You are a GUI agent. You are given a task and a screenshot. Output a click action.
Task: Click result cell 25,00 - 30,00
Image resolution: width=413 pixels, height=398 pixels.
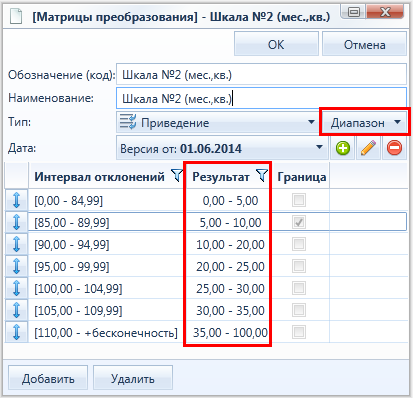[x=230, y=288]
